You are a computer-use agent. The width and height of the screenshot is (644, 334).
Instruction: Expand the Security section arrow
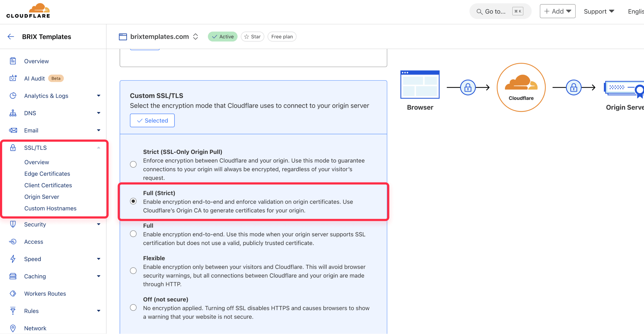[99, 224]
